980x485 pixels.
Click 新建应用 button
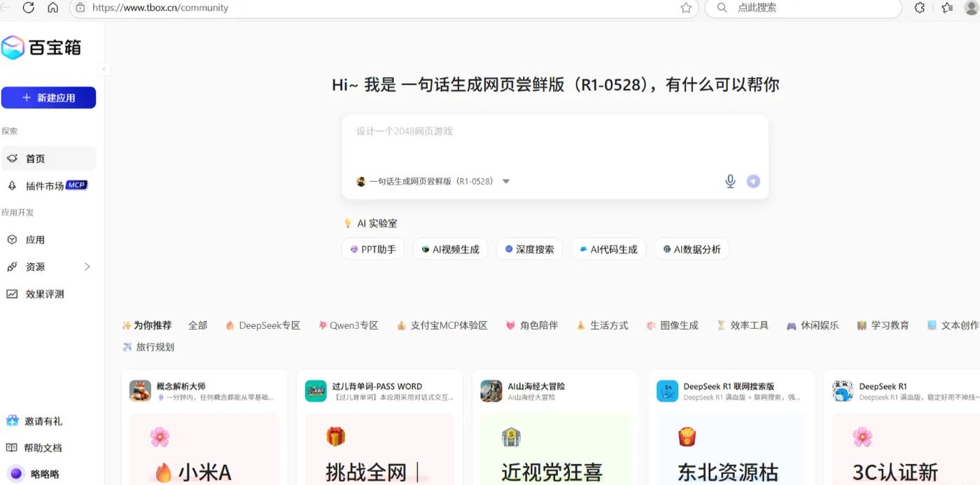point(48,98)
